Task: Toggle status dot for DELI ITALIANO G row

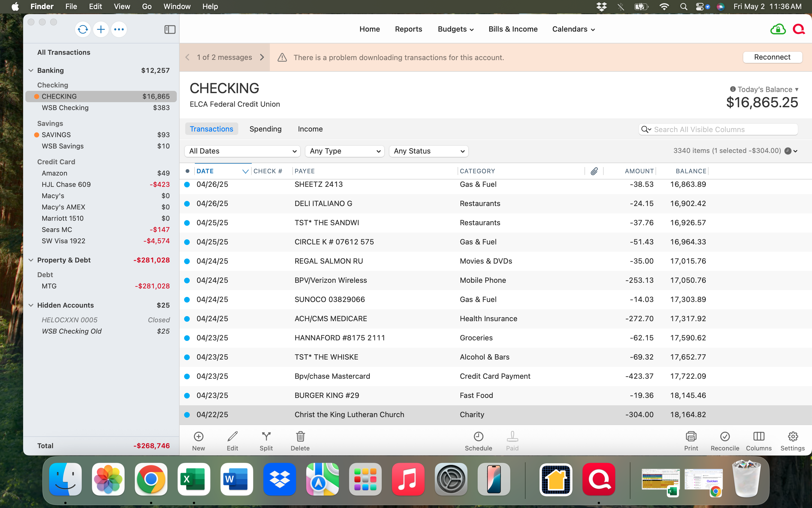Action: coord(187,203)
